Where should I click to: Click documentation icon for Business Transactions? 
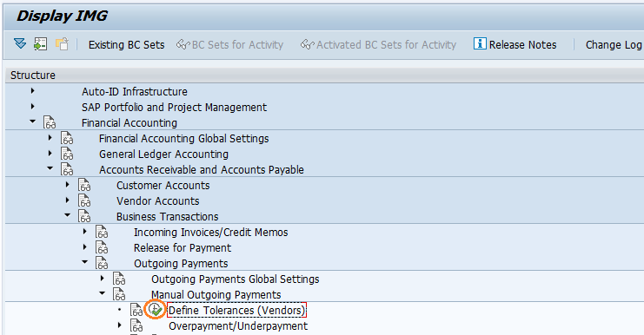point(84,216)
